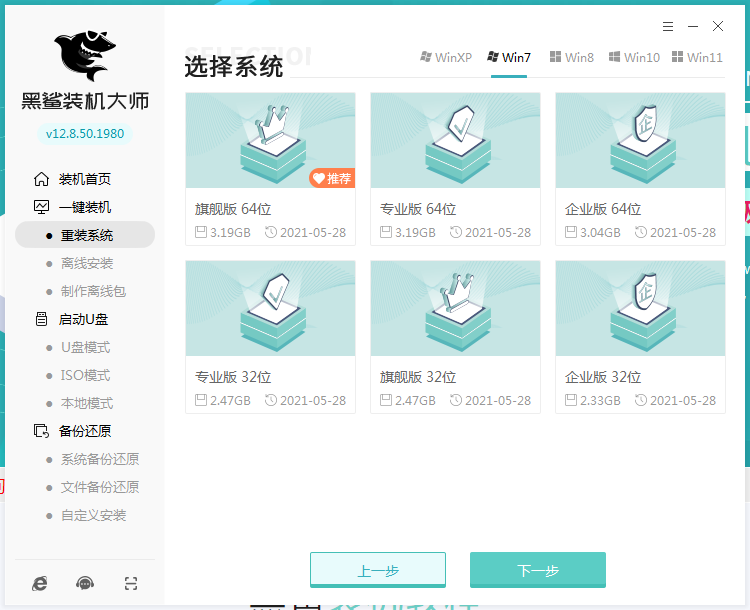Click the scan QR code icon
The height and width of the screenshot is (610, 750).
point(130,583)
